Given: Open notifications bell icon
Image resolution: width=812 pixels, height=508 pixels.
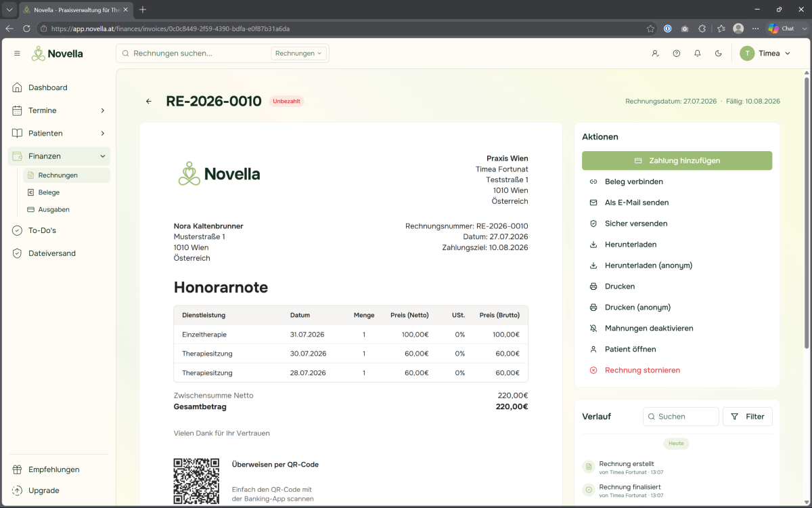Looking at the screenshot, I should pyautogui.click(x=697, y=54).
